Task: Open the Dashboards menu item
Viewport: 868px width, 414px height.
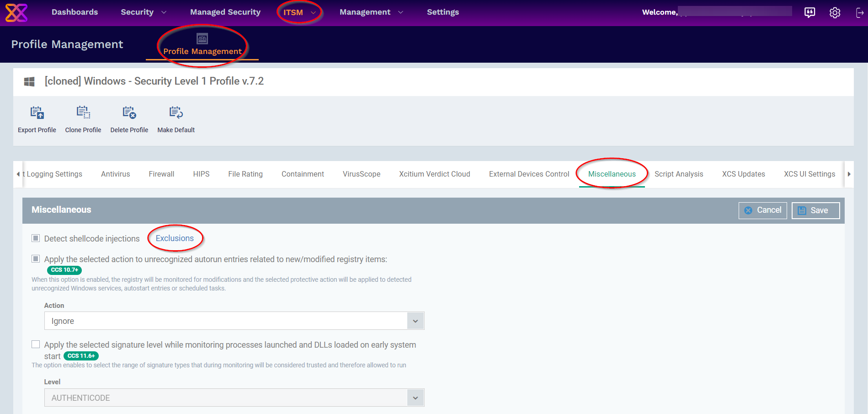Action: 75,12
